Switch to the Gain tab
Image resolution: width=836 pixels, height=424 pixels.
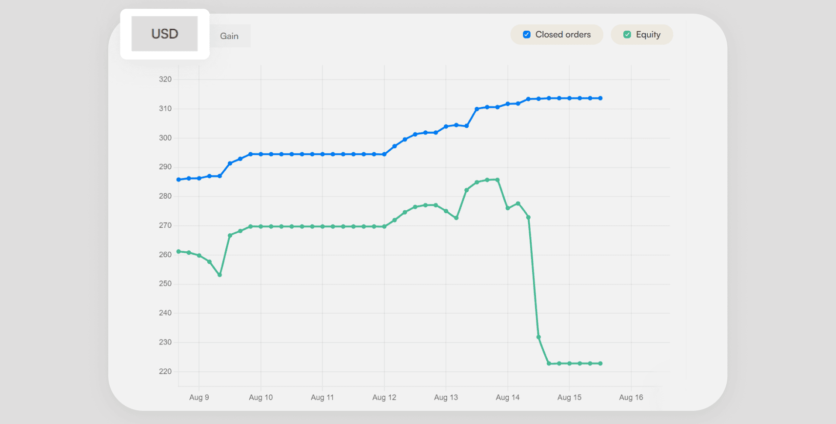(x=229, y=36)
